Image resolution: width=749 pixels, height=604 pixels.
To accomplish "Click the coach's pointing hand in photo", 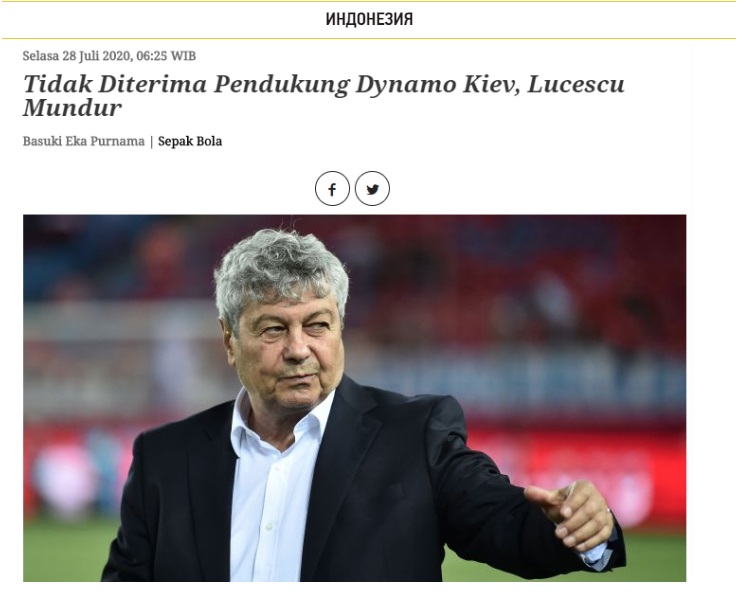I will (570, 516).
